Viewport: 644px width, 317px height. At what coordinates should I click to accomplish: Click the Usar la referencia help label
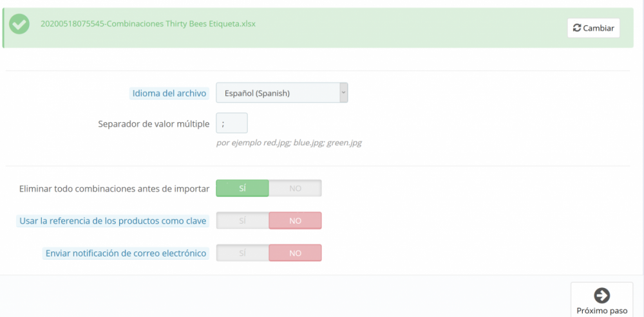[x=113, y=221]
